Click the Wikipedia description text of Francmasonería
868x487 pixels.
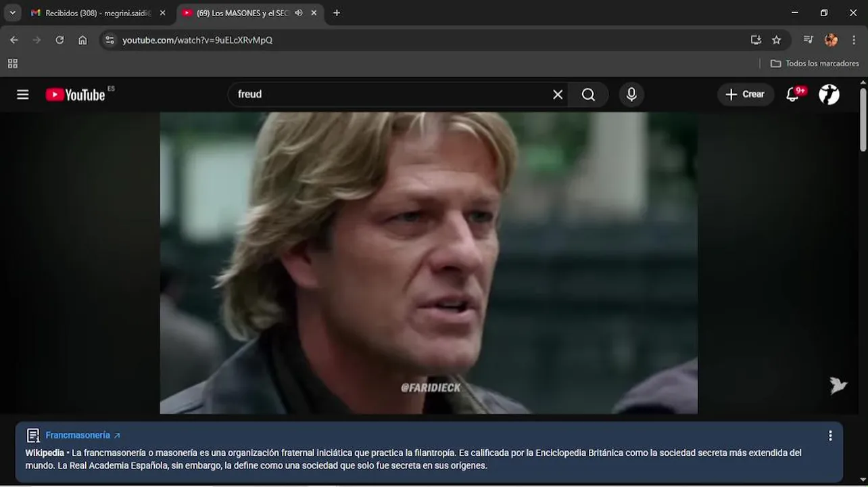414,459
